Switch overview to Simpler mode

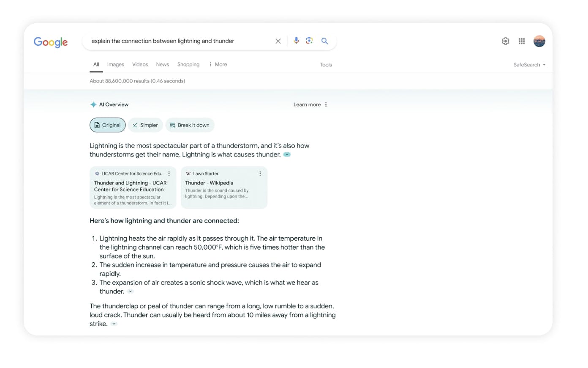click(145, 125)
